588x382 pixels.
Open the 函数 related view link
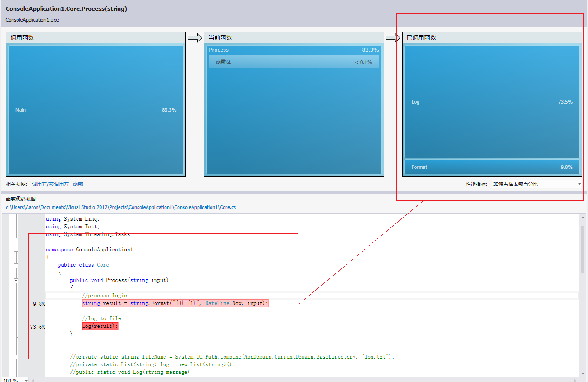point(78,184)
